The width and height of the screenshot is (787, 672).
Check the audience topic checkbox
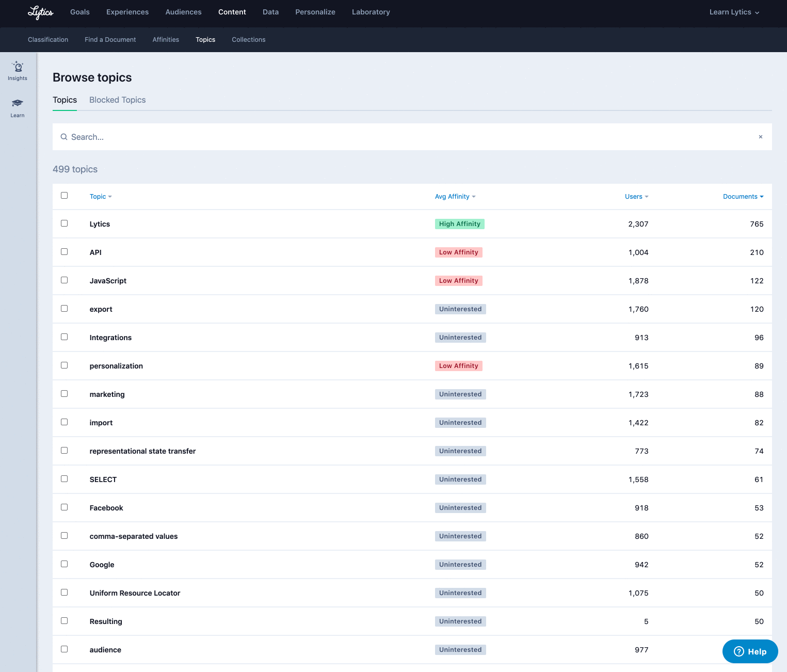click(65, 649)
